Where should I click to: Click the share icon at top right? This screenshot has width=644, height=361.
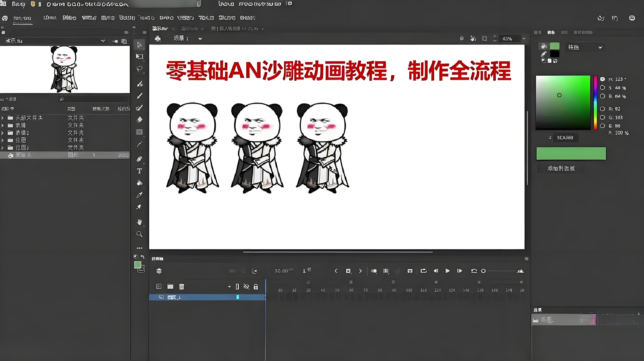tap(601, 18)
